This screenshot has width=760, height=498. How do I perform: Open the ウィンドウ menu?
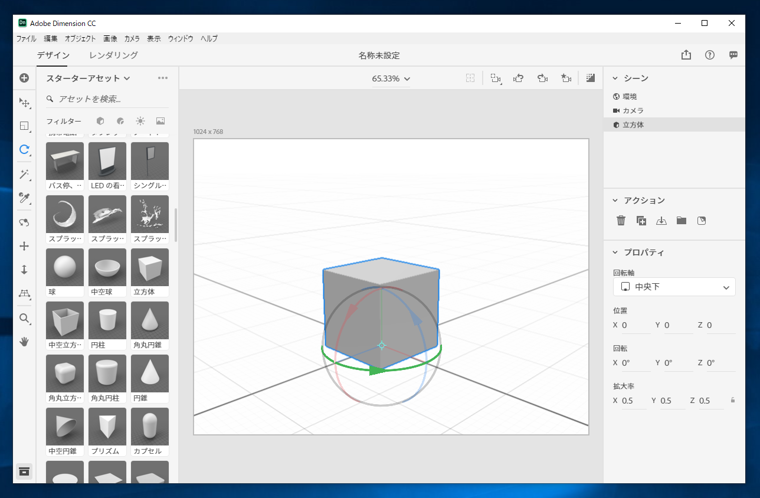coord(180,38)
